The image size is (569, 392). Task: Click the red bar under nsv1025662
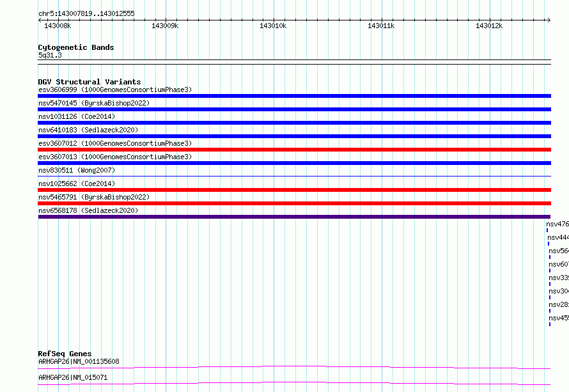tap(294, 190)
